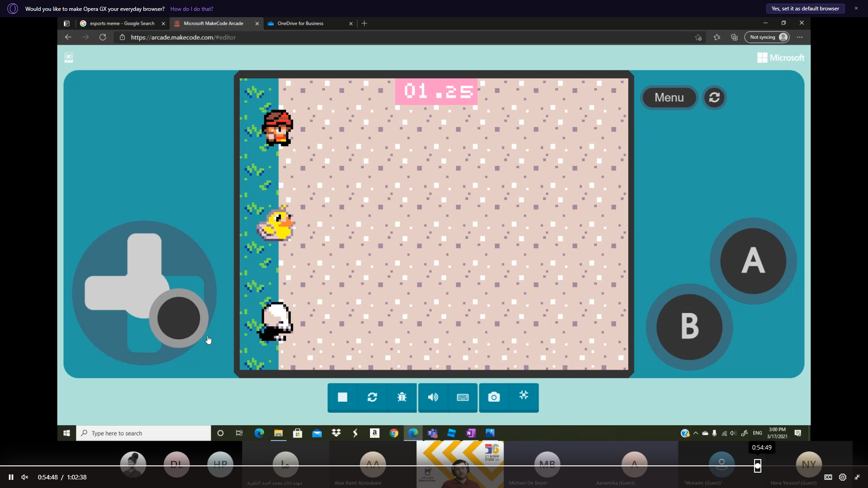
Task: Close the esports meme Google Search tab
Action: (x=163, y=23)
